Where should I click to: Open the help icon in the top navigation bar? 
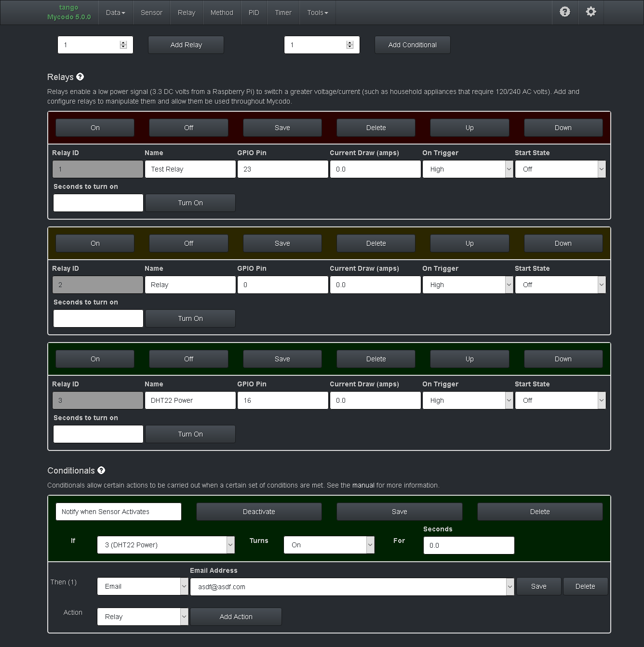coord(564,12)
